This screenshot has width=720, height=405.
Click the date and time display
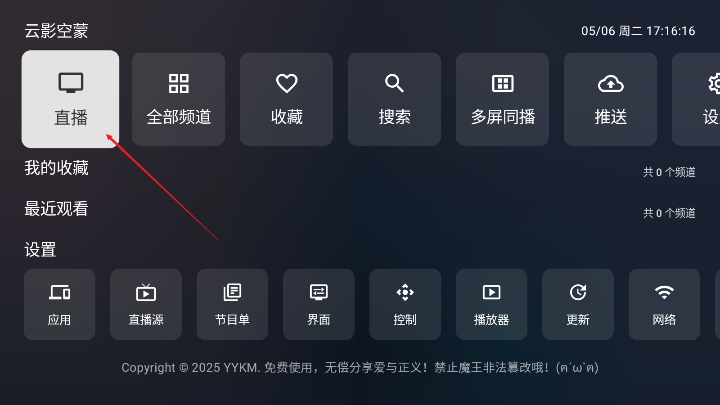[638, 31]
